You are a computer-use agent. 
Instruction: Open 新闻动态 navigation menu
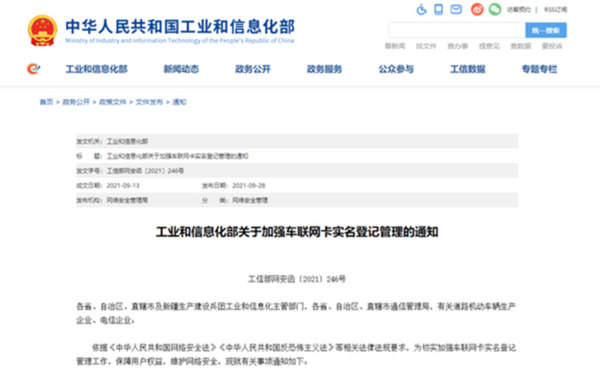pyautogui.click(x=181, y=69)
